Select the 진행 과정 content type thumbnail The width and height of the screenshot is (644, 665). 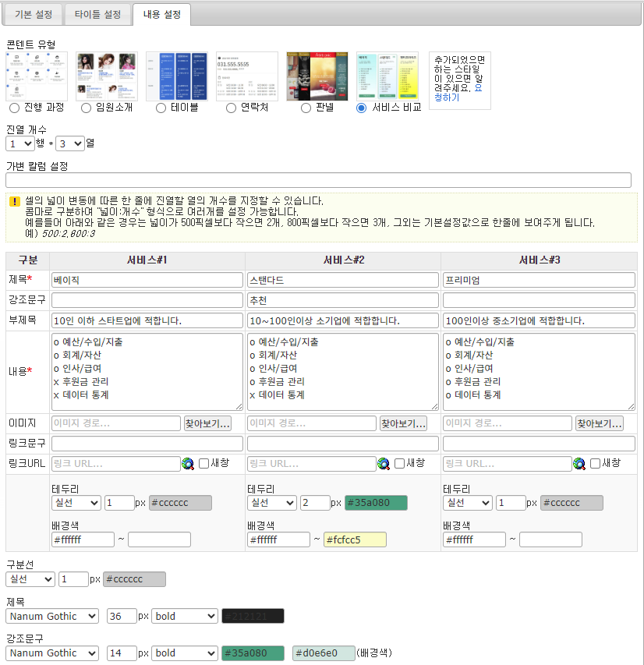(x=37, y=76)
